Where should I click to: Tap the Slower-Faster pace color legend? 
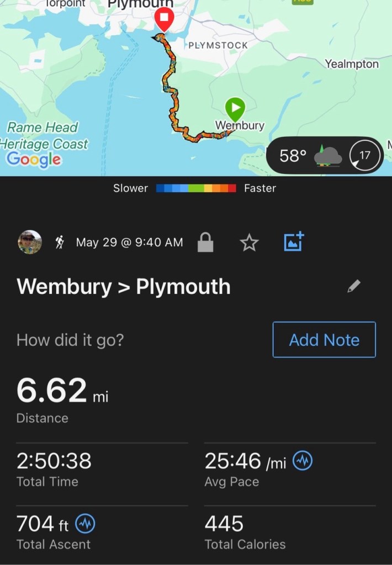(196, 188)
